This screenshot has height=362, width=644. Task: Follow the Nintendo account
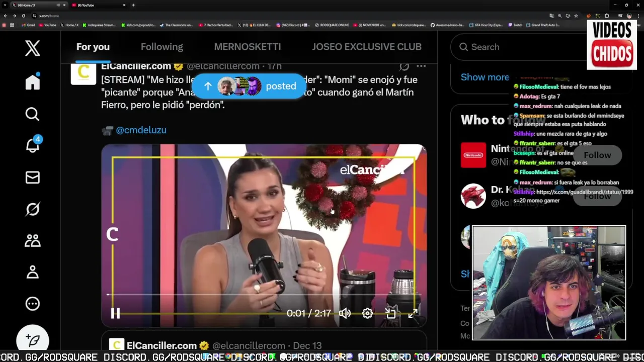pos(597,155)
